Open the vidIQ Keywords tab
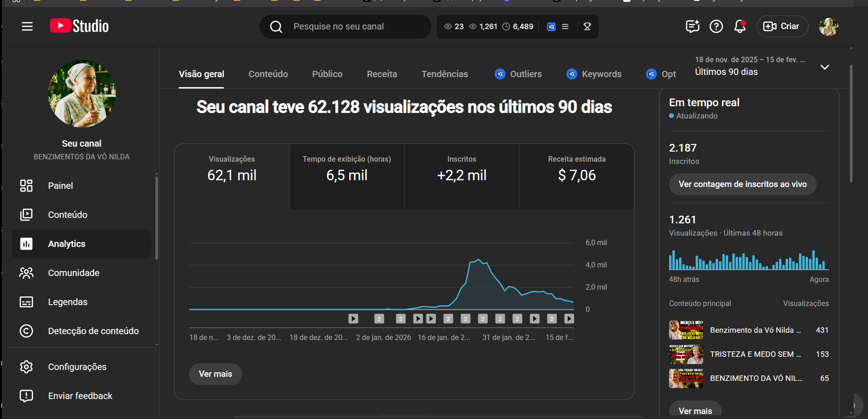Viewport: 868px width, 419px height. coord(594,74)
